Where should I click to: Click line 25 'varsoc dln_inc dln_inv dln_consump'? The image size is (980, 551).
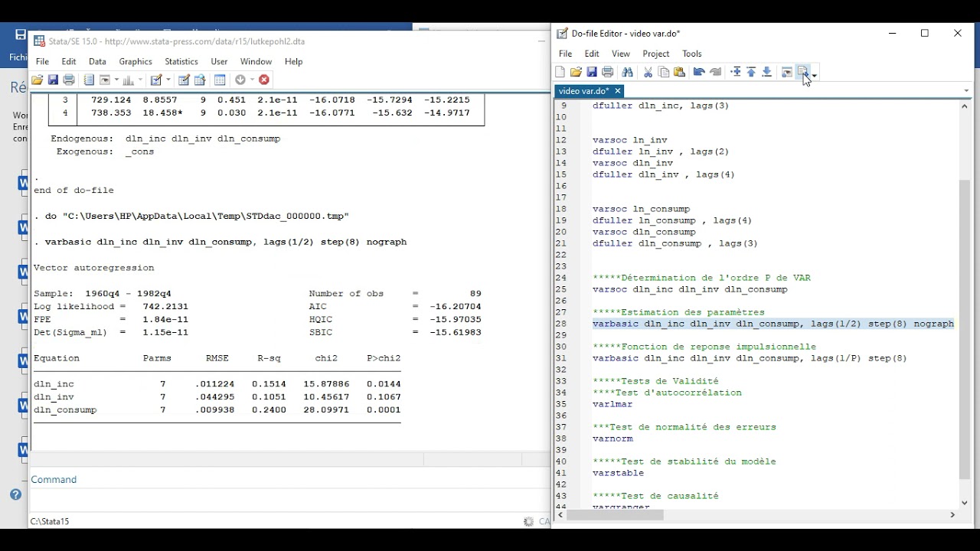(690, 289)
